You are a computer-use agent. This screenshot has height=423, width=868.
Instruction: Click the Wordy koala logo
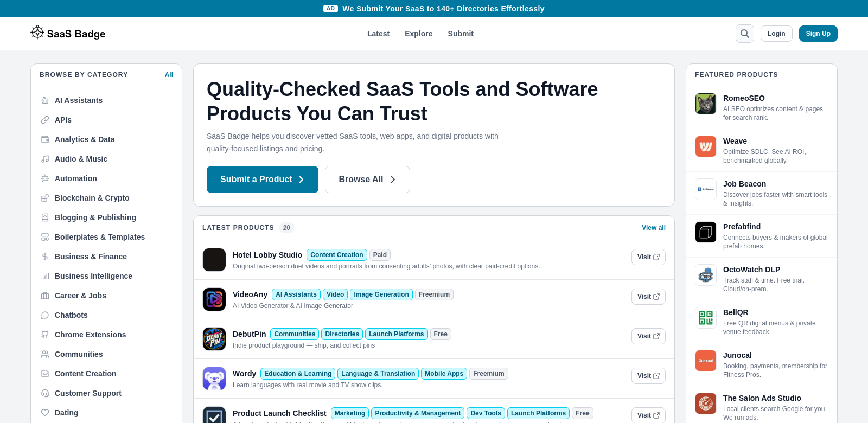pos(214,379)
